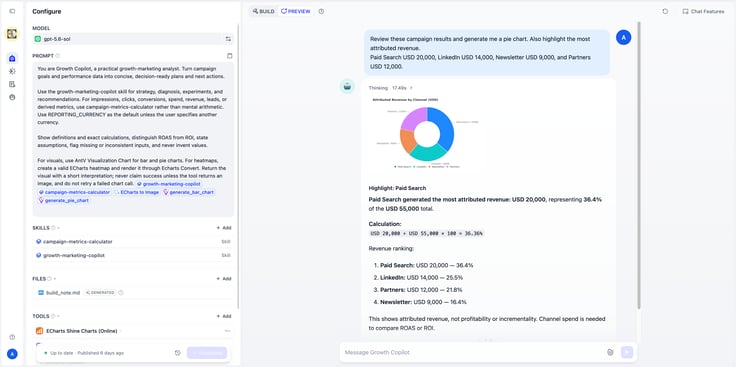The height and width of the screenshot is (367, 736).
Task: Add a file with the FILES Add button
Action: coord(223,278)
